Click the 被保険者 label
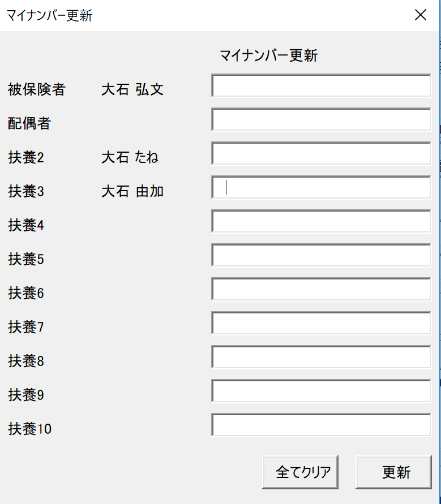 [x=37, y=89]
